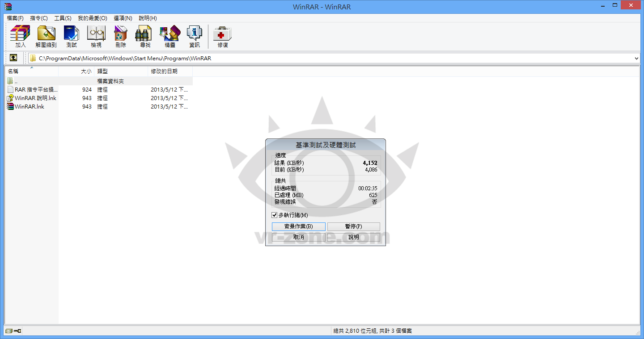Click the 暫停(P) pause button

(353, 226)
